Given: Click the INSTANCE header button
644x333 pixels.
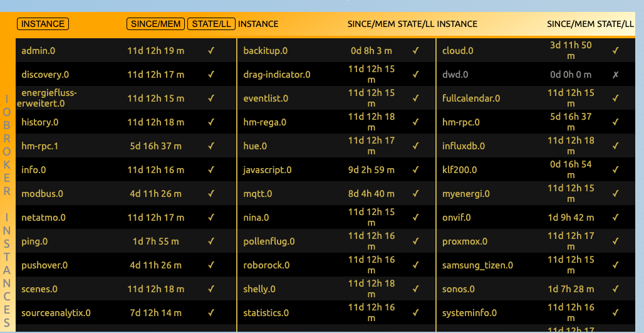Looking at the screenshot, I should pyautogui.click(x=43, y=24).
